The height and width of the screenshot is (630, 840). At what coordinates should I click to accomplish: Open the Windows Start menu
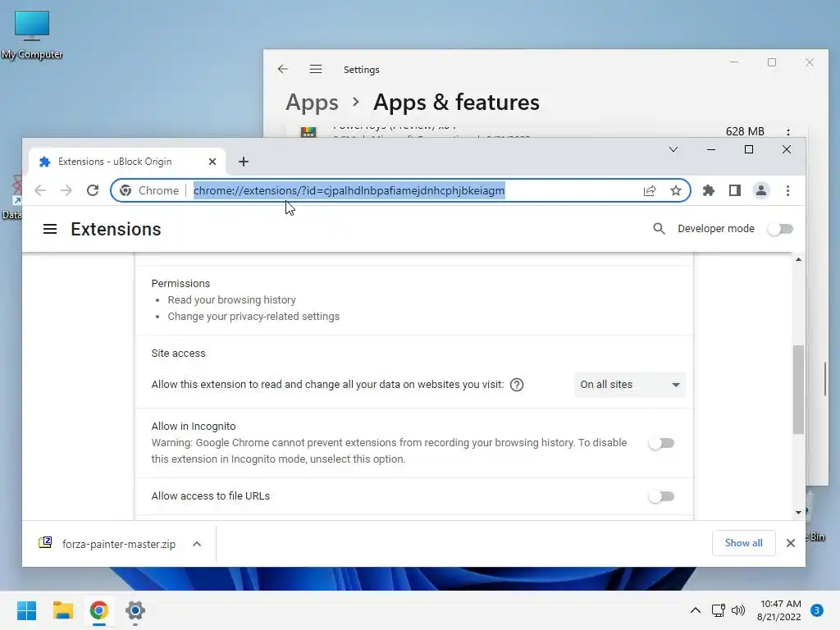(x=26, y=610)
